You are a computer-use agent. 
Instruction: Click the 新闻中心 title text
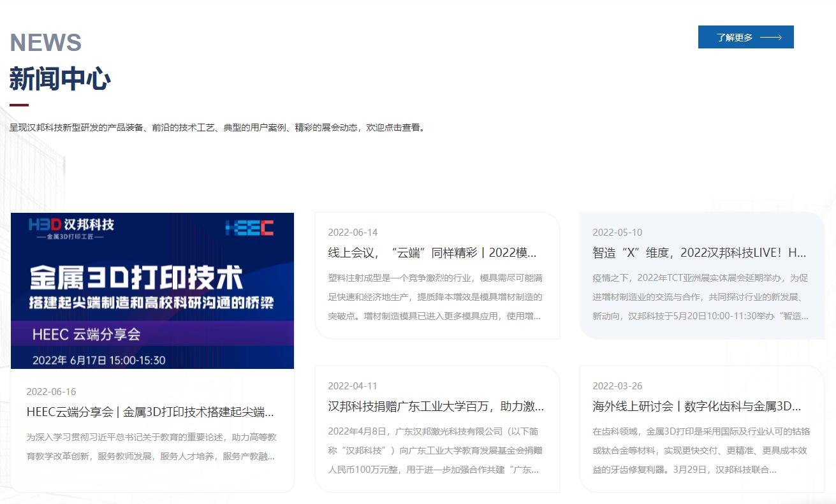[x=59, y=78]
